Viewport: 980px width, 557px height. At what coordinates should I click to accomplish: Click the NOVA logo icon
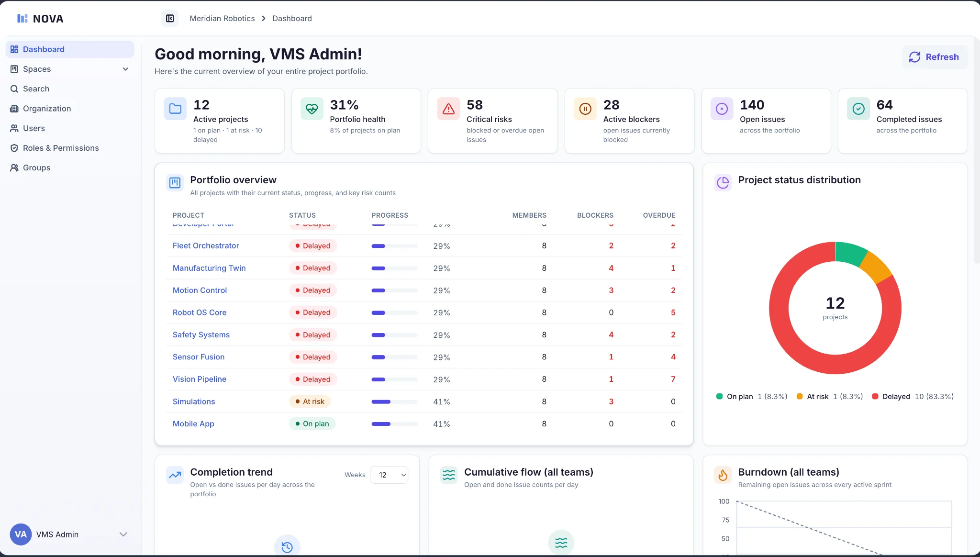[x=22, y=19]
